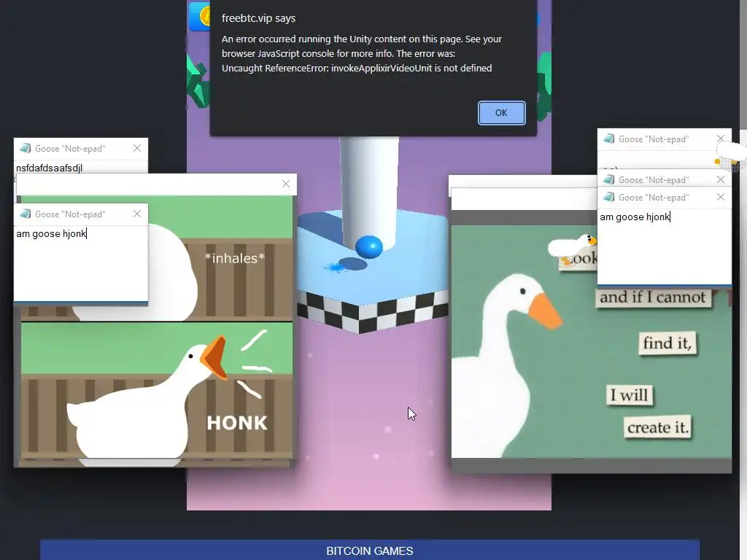This screenshot has height=560, width=747.
Task: Click the 'nsfdafdsaafsdjl' text in the Not-epad
Action: (49, 168)
